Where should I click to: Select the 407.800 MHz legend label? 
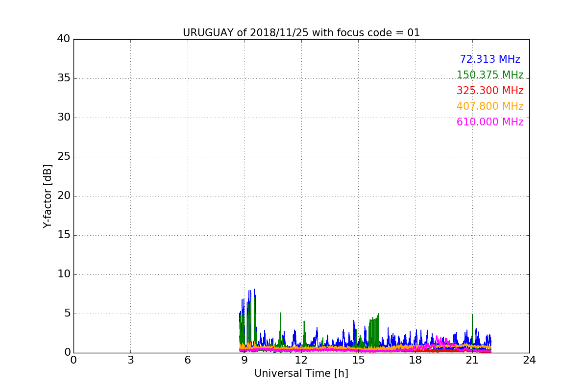[490, 106]
